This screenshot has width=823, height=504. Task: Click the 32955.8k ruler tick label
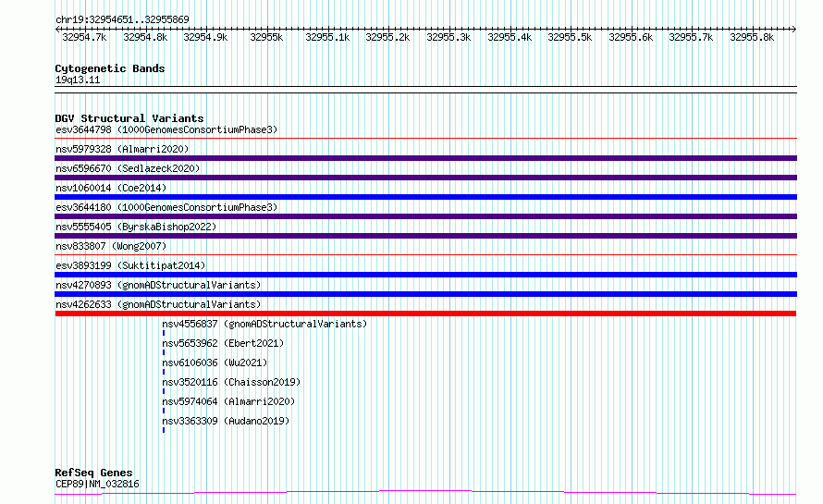click(x=752, y=37)
